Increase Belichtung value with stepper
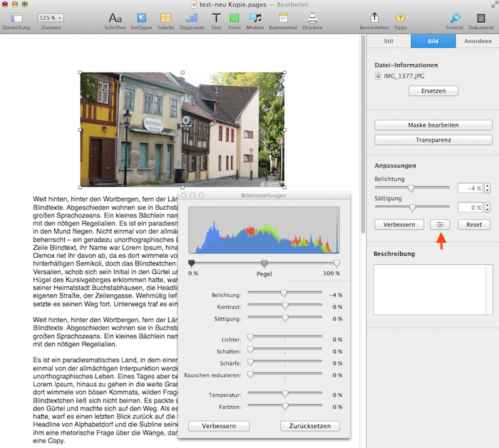This screenshot has height=448, width=499. pyautogui.click(x=488, y=185)
